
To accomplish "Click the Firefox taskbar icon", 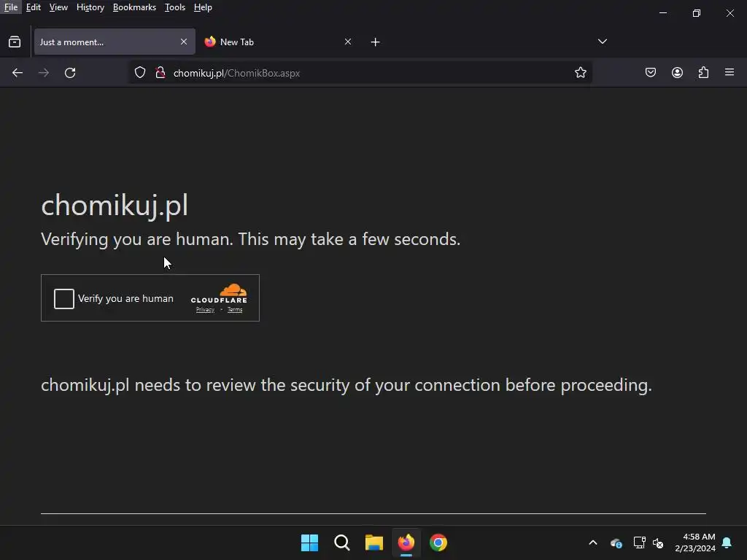I will [x=406, y=542].
